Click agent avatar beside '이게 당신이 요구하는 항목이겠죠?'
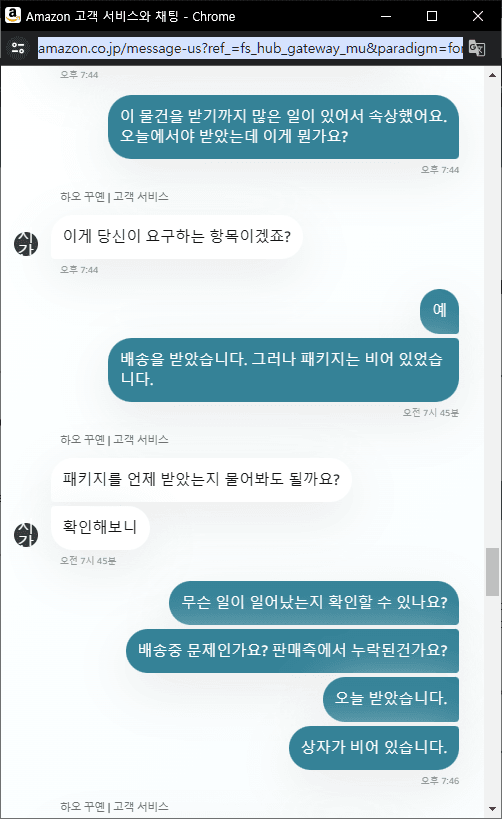502x819 pixels. pos(26,243)
